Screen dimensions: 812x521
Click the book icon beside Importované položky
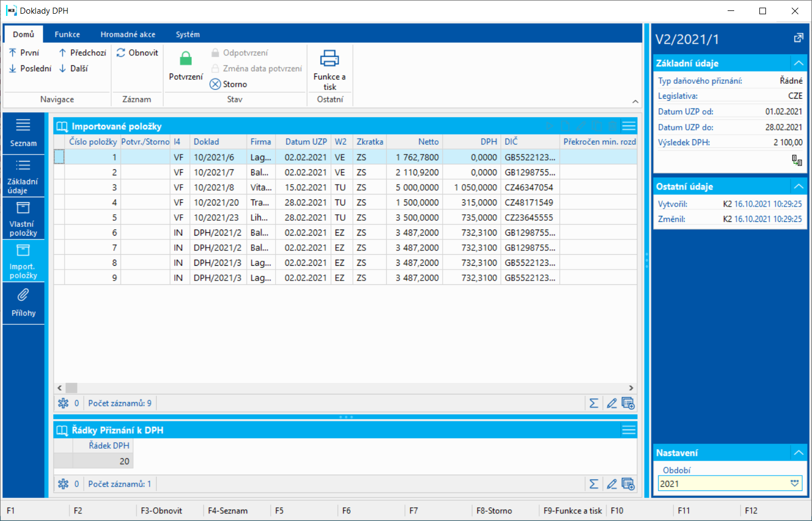62,127
